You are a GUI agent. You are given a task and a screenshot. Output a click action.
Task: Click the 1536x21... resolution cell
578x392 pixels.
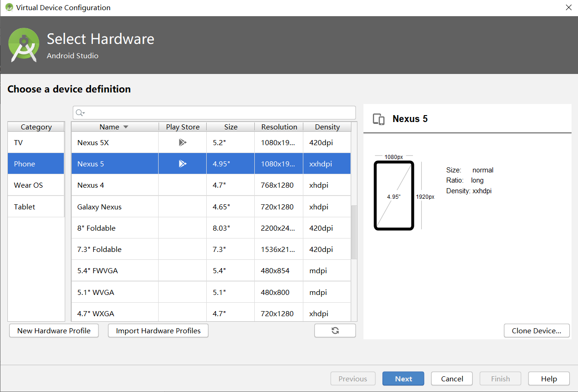tap(279, 249)
